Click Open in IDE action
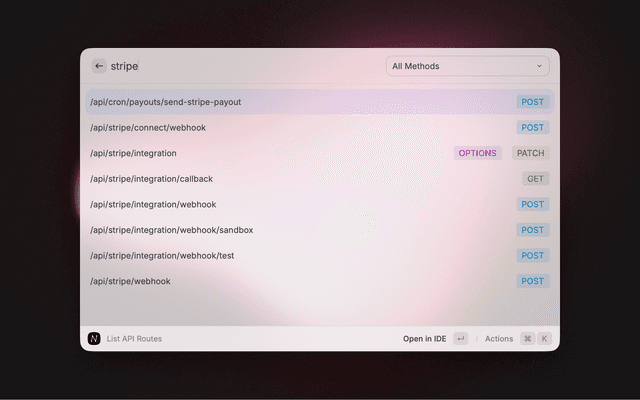Viewport: 640px width, 400px height. pyautogui.click(x=425, y=339)
